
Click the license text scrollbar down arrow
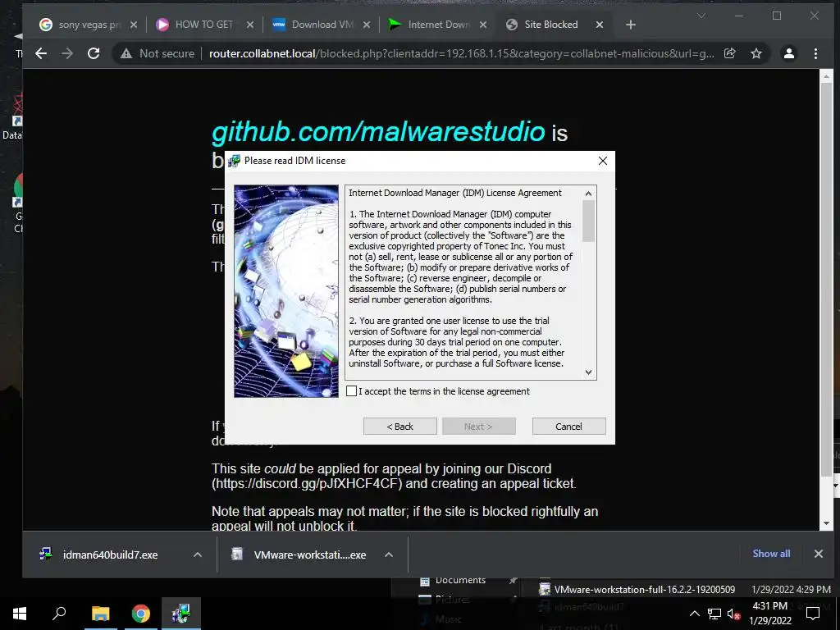pyautogui.click(x=589, y=372)
